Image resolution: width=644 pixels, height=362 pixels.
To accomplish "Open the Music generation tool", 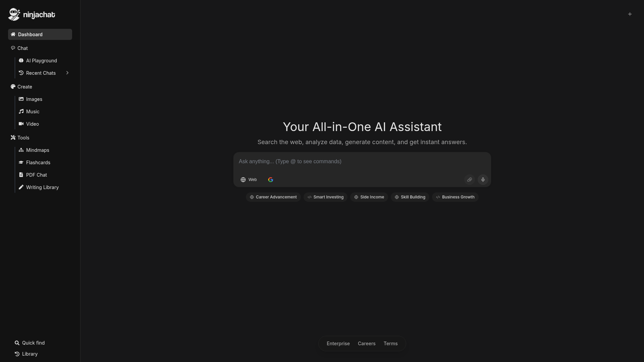I will point(33,111).
